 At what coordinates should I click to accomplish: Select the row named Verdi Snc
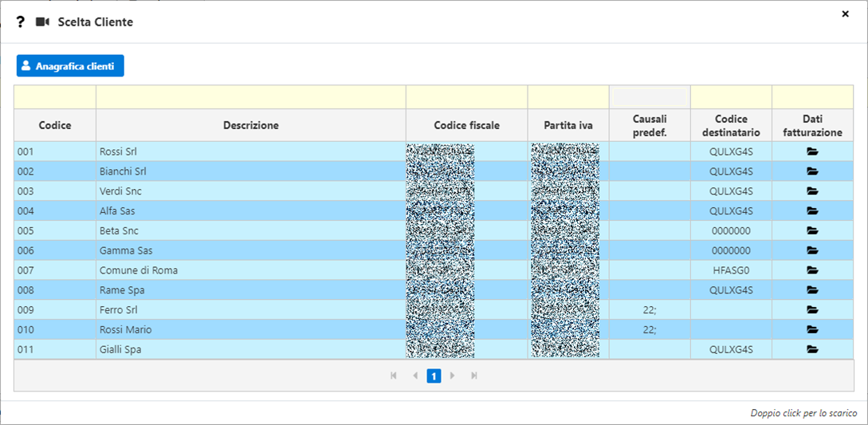[434, 191]
